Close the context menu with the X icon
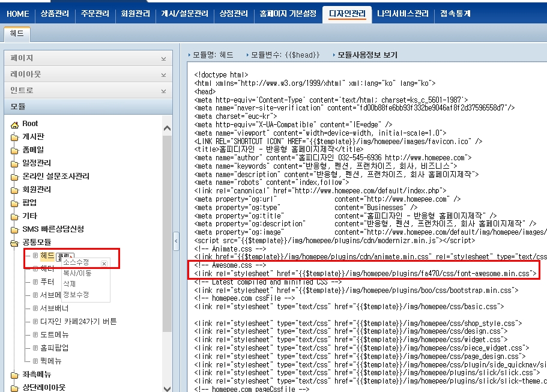This screenshot has width=547, height=392. point(104,263)
